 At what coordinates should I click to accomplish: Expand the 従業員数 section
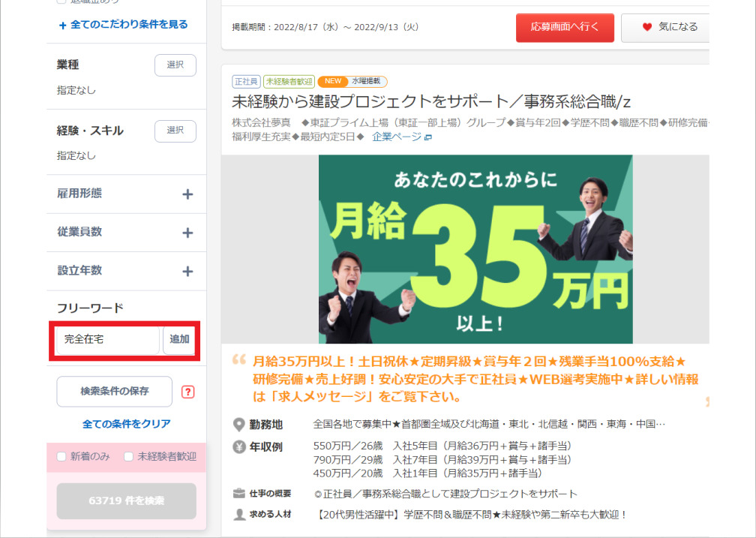(x=126, y=233)
